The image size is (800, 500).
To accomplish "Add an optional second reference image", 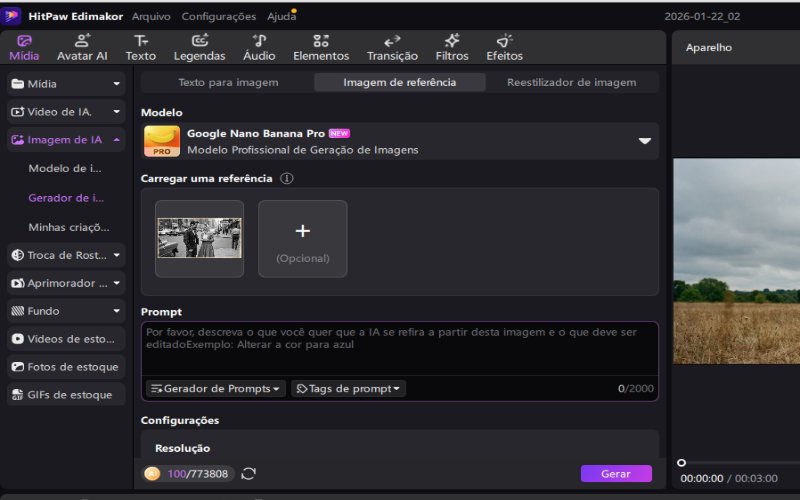I will coord(303,238).
